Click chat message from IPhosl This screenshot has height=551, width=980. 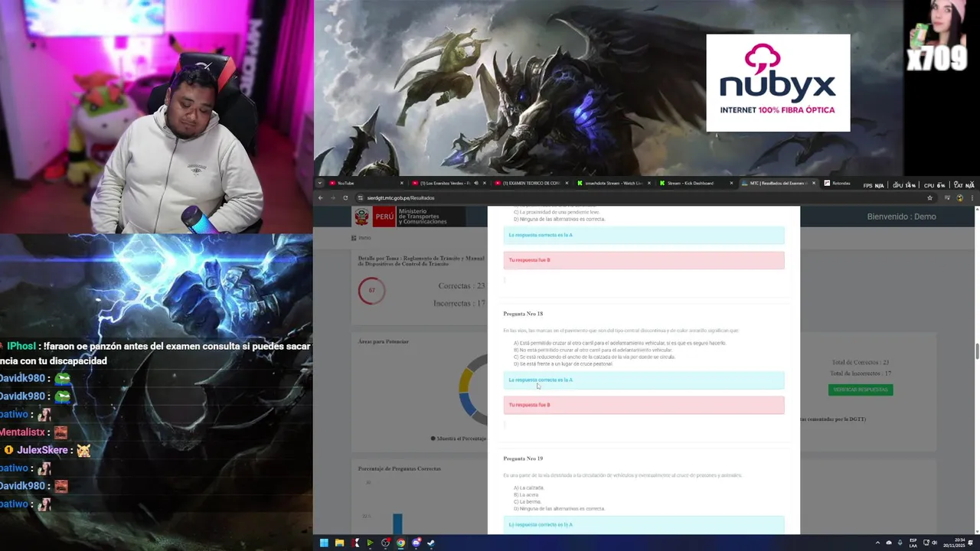[155, 354]
